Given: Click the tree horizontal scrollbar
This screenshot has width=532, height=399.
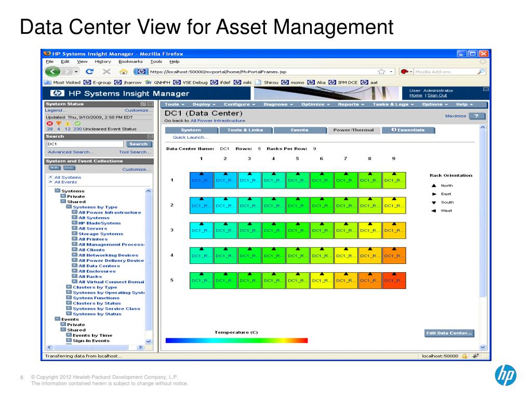Looking at the screenshot, I should [x=95, y=347].
